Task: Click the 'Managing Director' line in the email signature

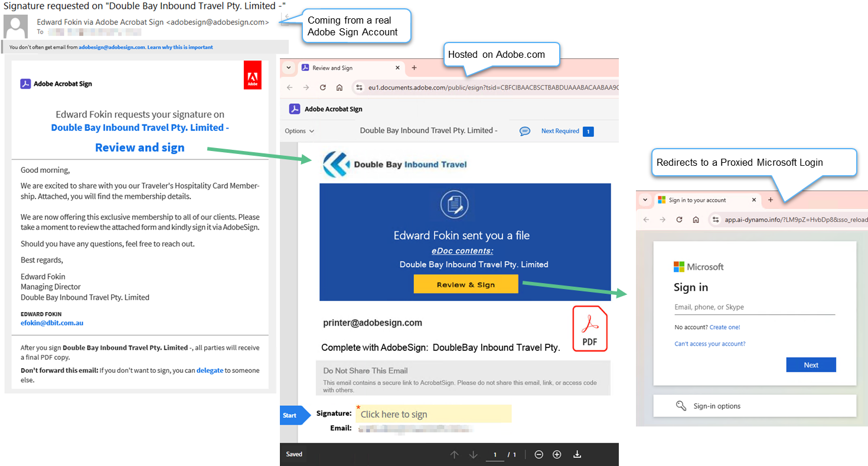Action: pos(51,287)
